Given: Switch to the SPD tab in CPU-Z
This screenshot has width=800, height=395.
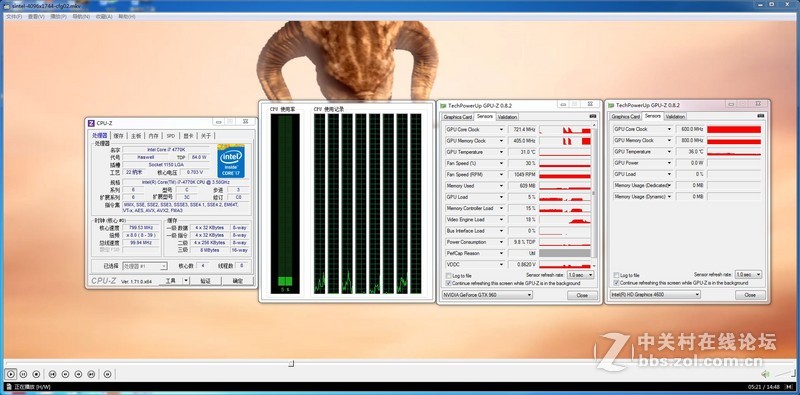Looking at the screenshot, I should click(170, 136).
